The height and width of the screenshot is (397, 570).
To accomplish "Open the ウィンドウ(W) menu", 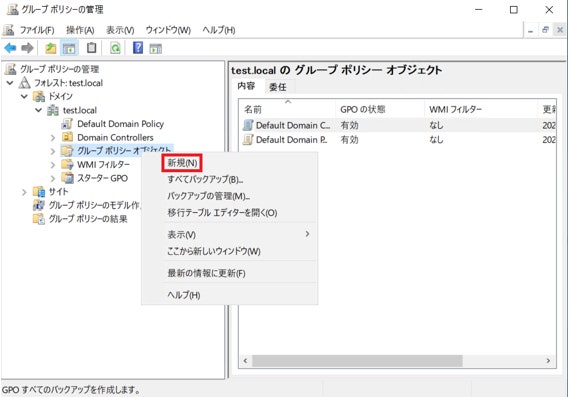I will [168, 30].
